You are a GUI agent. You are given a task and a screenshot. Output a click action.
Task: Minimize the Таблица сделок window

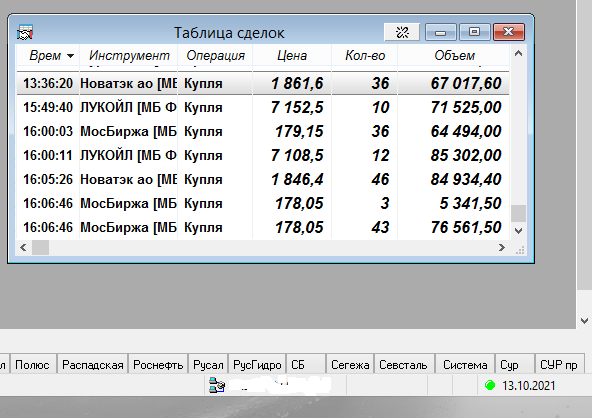tap(441, 32)
